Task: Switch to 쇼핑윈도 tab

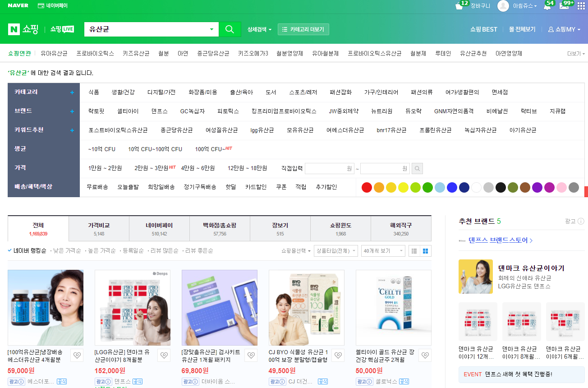Action: 340,229
